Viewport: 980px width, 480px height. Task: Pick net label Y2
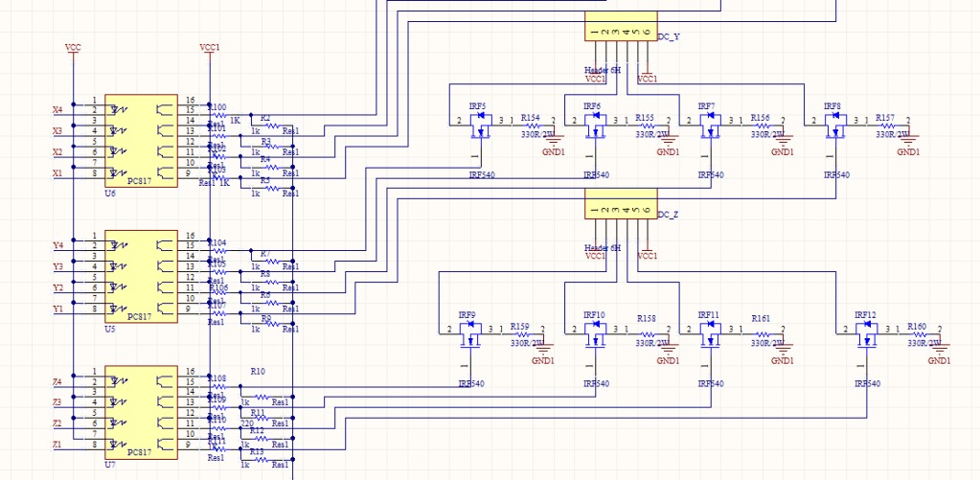click(57, 288)
